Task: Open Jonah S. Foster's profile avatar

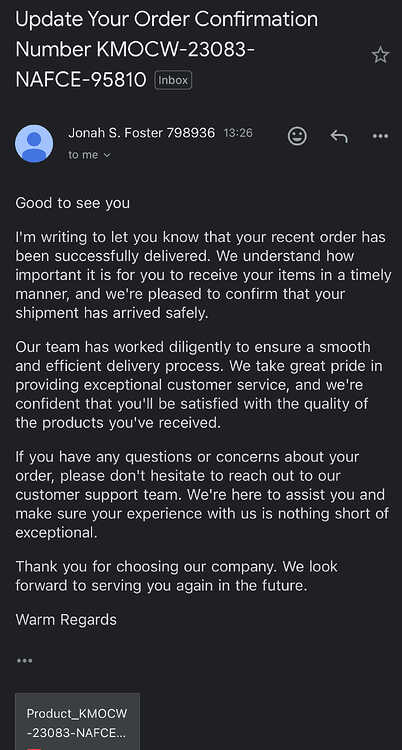Action: [34, 143]
